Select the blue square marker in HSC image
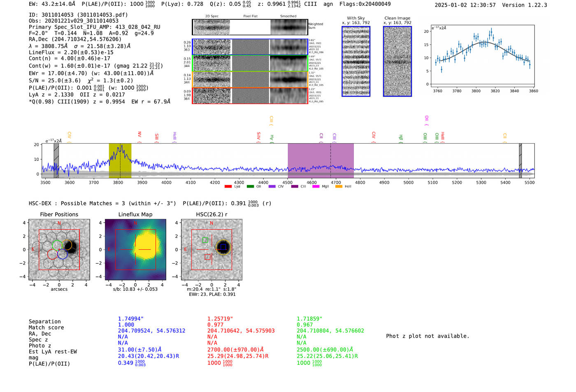Screen dimensions: 576x392 point(223,247)
